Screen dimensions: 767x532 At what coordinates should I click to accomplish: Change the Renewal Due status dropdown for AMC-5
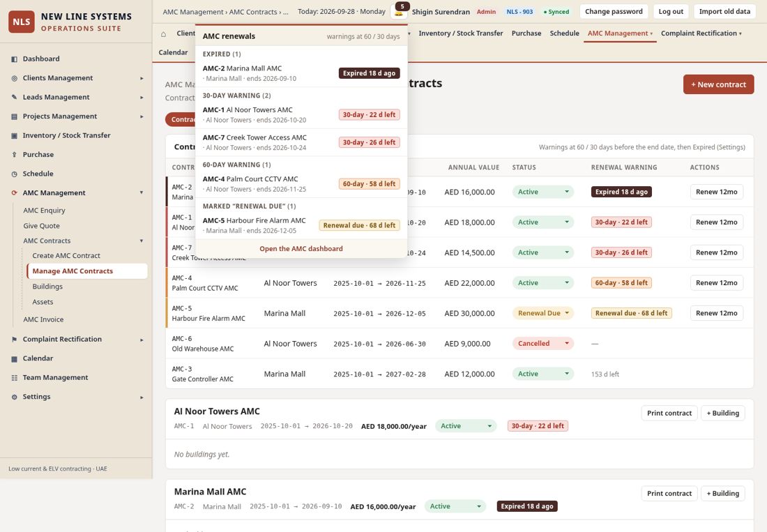click(x=543, y=314)
